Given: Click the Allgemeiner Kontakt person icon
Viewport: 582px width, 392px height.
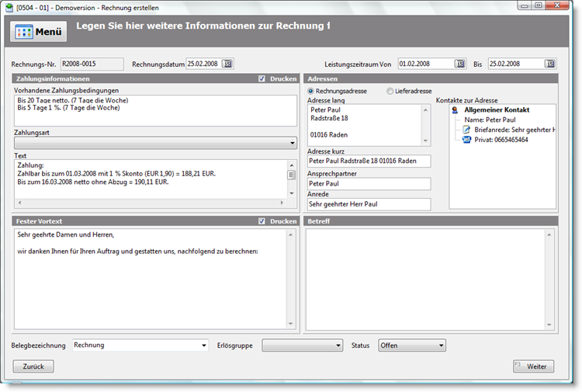Looking at the screenshot, I should (456, 110).
